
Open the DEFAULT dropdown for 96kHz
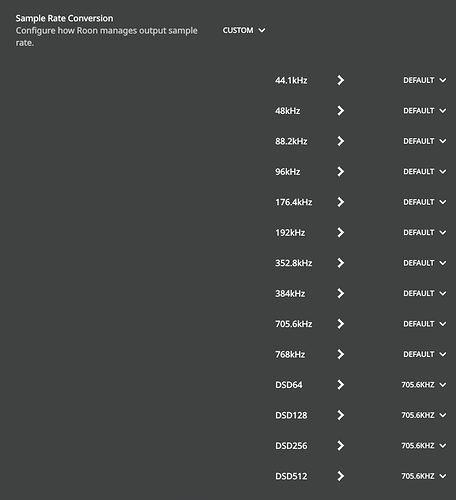point(425,172)
